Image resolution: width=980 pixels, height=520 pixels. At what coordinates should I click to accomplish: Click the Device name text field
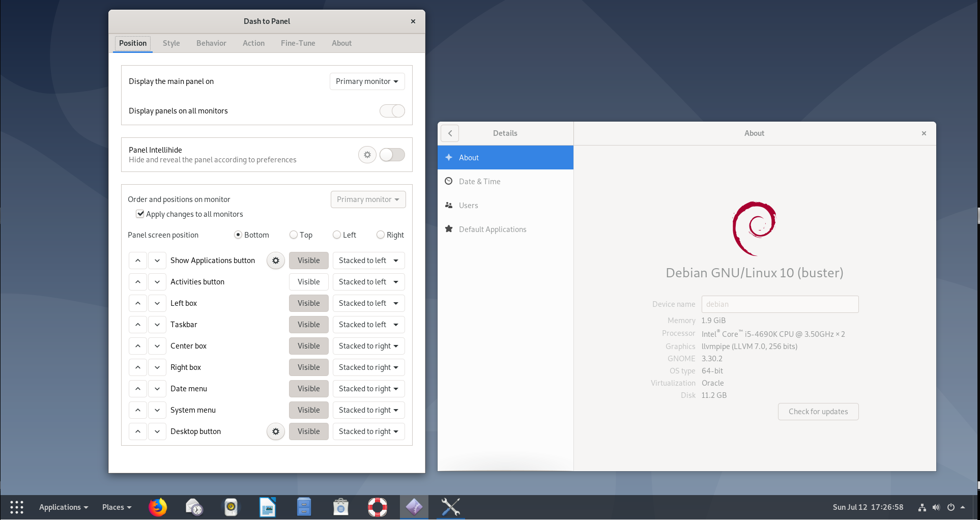click(x=780, y=304)
